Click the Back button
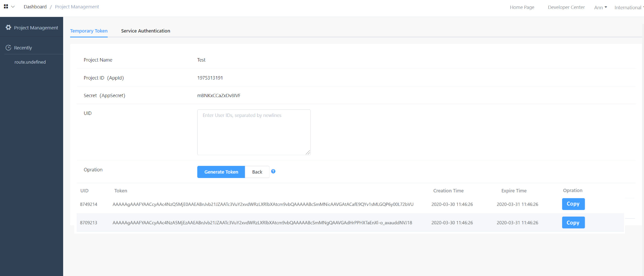The image size is (644, 276). [257, 172]
